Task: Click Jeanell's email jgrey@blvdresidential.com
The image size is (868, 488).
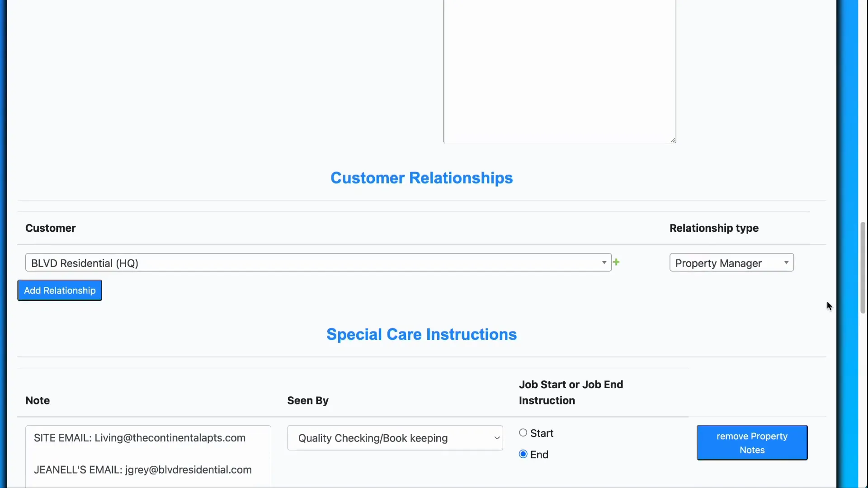Action: pos(143,470)
